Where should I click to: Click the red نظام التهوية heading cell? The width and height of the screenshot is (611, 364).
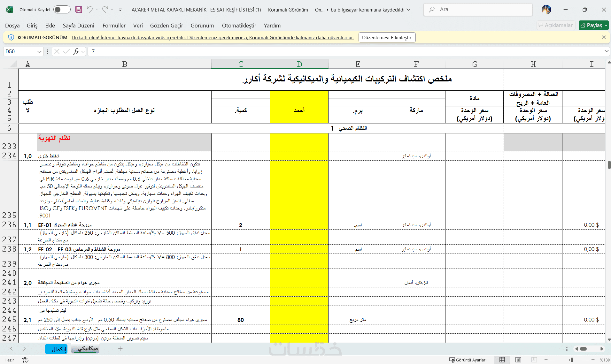[x=124, y=142]
